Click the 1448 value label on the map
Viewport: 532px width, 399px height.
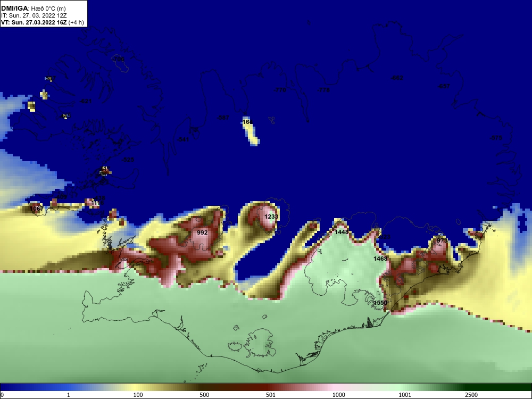click(x=342, y=232)
